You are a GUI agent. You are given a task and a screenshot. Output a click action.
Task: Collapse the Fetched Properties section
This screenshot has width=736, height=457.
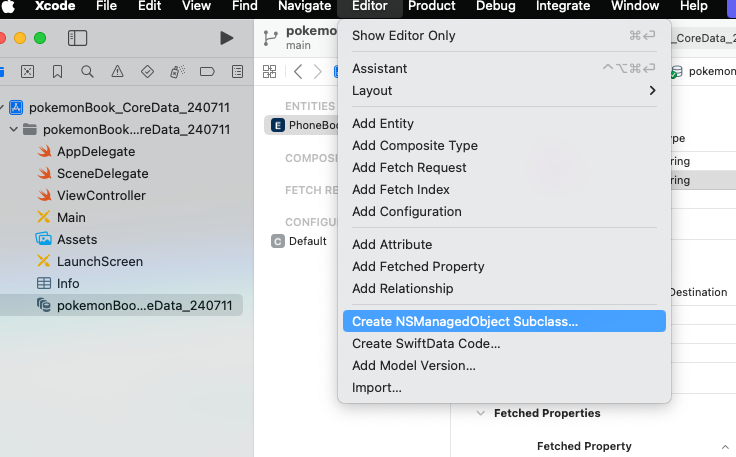point(480,413)
